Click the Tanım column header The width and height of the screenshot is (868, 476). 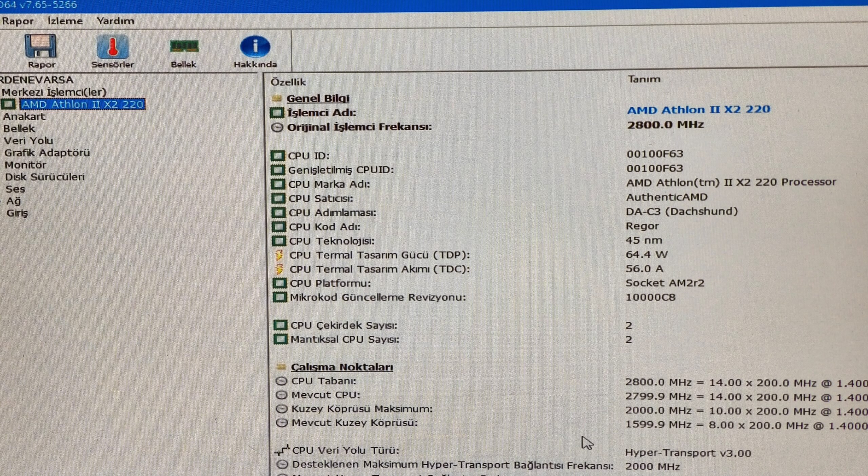(644, 79)
